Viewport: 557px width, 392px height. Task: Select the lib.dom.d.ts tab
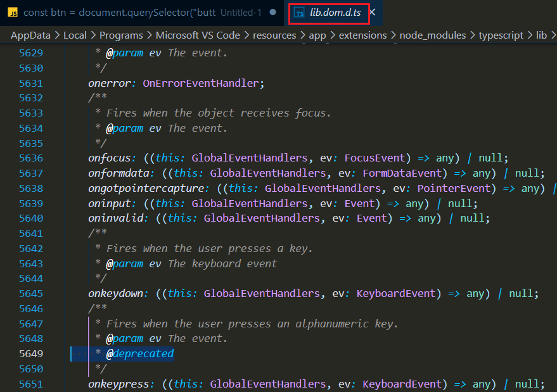pyautogui.click(x=335, y=11)
